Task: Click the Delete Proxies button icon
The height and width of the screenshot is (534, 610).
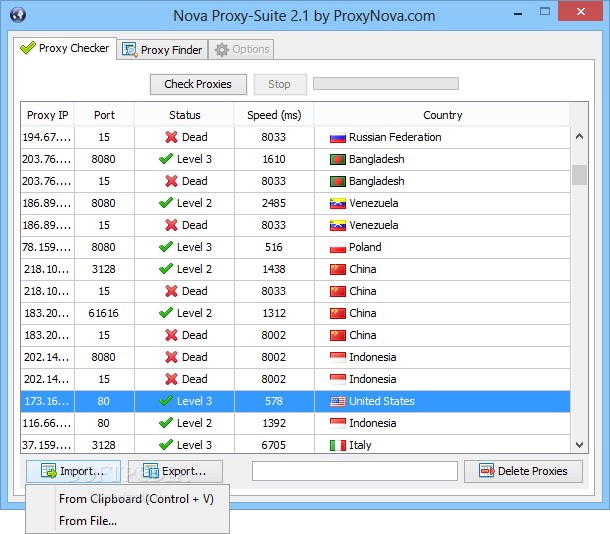Action: [487, 471]
